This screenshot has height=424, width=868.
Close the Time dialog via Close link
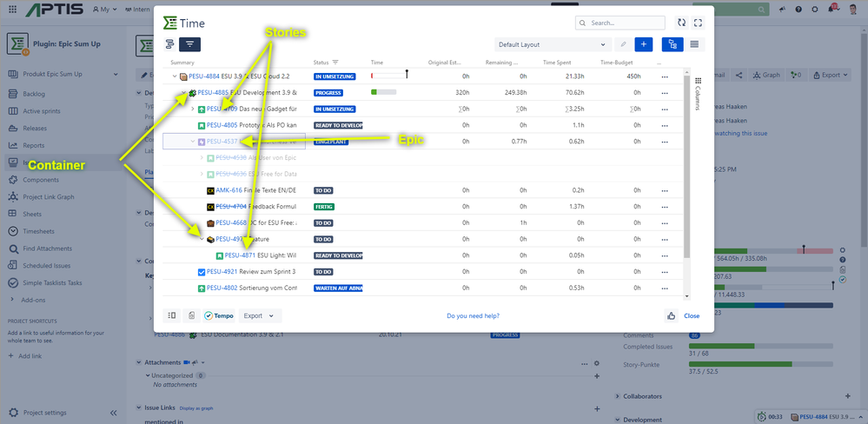click(692, 315)
